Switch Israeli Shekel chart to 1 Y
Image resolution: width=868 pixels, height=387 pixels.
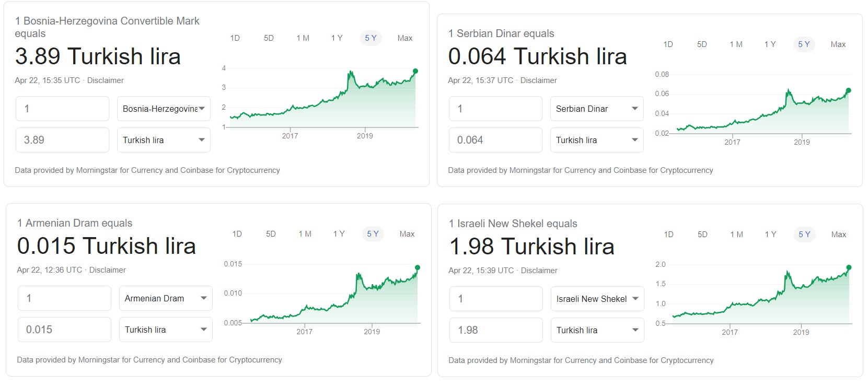pyautogui.click(x=770, y=234)
